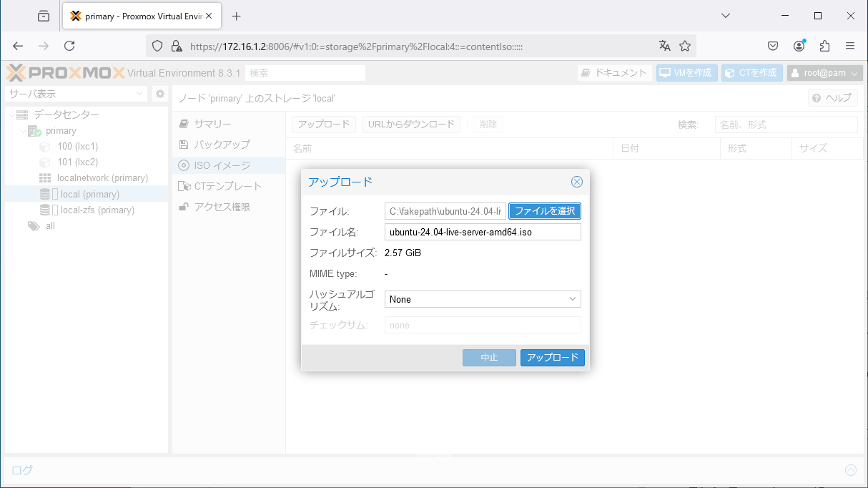Click the blue アップロード button in dialog
Viewport: 868px width, 488px height.
click(553, 358)
